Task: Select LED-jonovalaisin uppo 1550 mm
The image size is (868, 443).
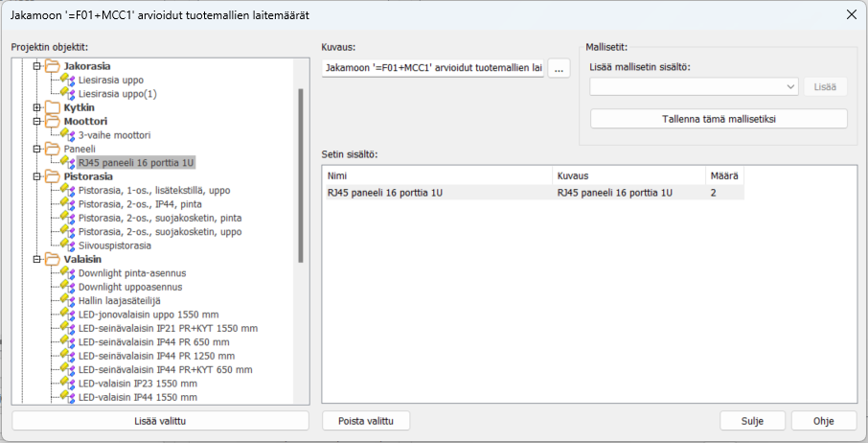Action: pyautogui.click(x=148, y=315)
